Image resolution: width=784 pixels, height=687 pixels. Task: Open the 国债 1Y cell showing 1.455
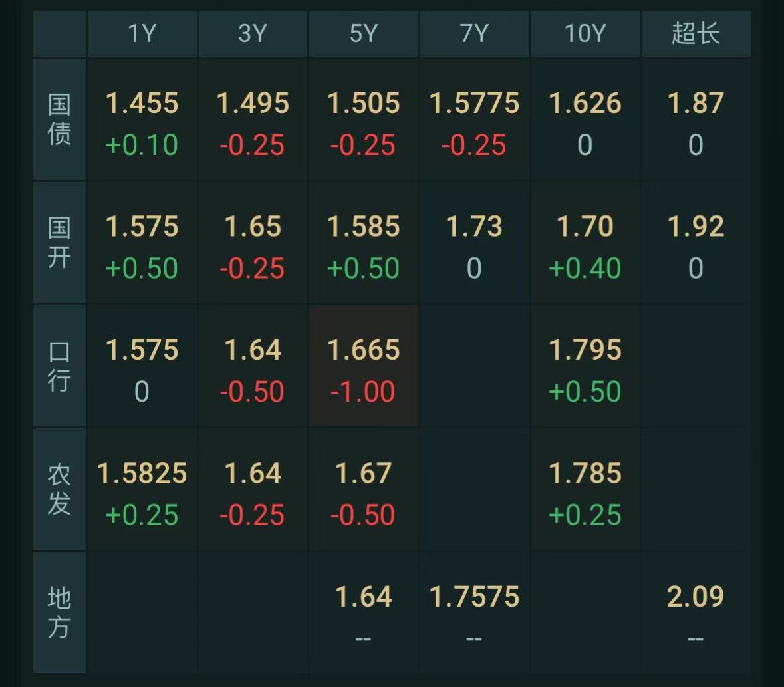[x=142, y=119]
